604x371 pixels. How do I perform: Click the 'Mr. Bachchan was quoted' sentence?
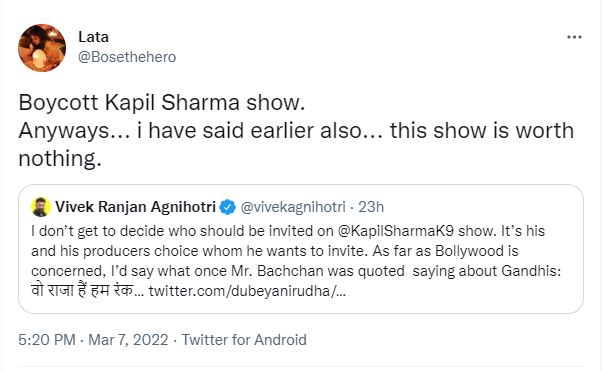coord(318,271)
